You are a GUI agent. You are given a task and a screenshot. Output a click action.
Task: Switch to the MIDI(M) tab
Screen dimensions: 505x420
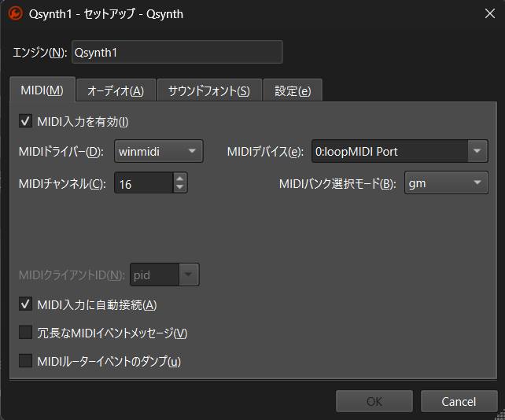(42, 90)
